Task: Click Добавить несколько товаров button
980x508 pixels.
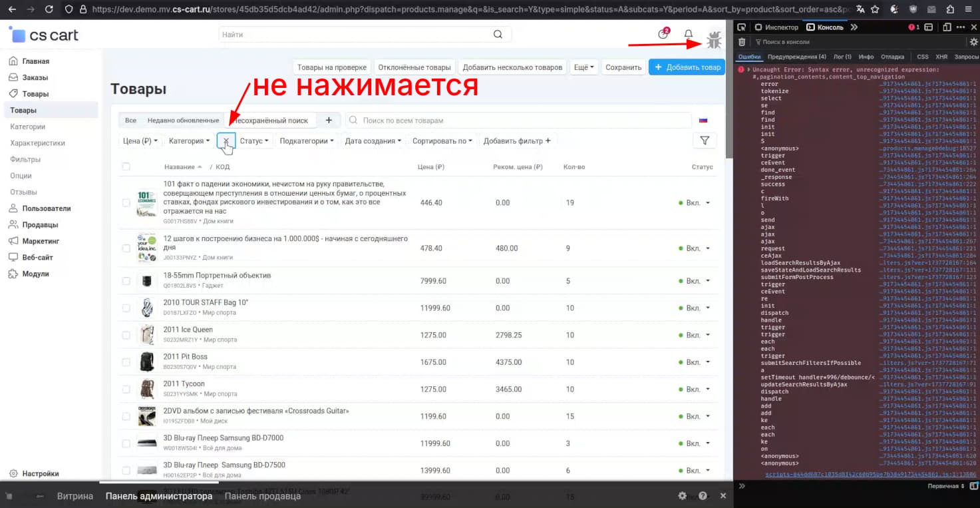Action: point(512,67)
